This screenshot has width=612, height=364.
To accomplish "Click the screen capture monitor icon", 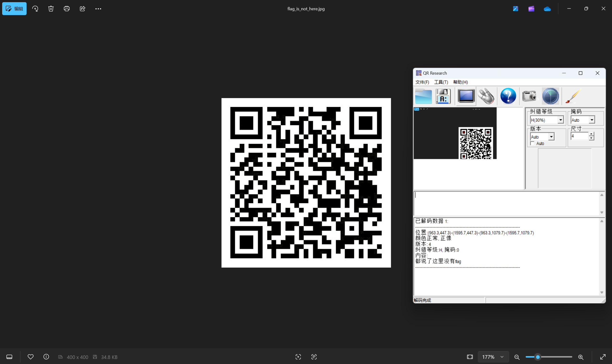I will pos(466,96).
